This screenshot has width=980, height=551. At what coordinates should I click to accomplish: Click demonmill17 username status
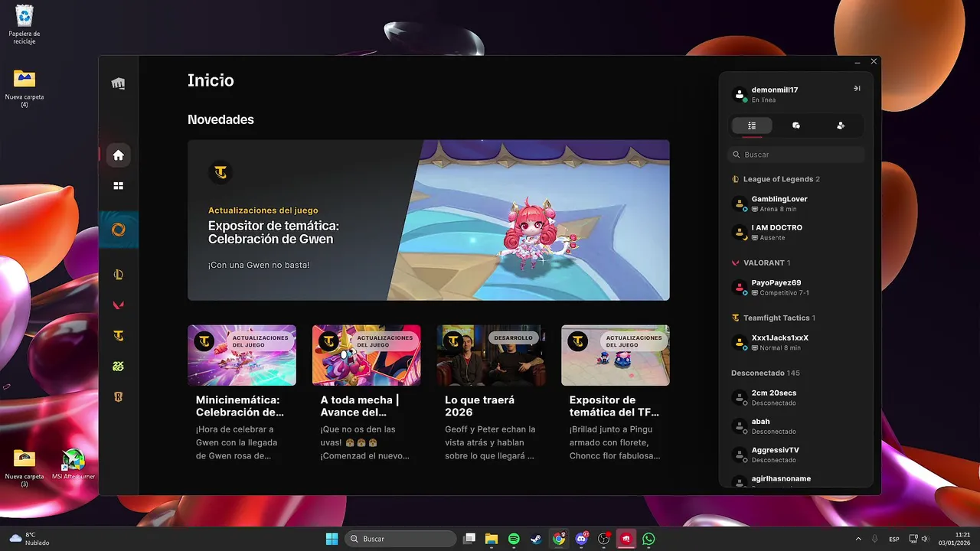point(775,94)
